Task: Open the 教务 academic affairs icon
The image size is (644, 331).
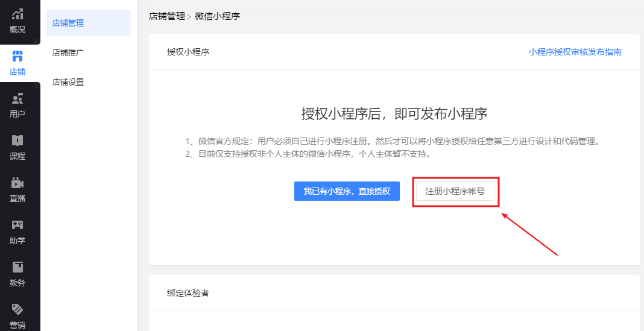Action: pyautogui.click(x=17, y=267)
